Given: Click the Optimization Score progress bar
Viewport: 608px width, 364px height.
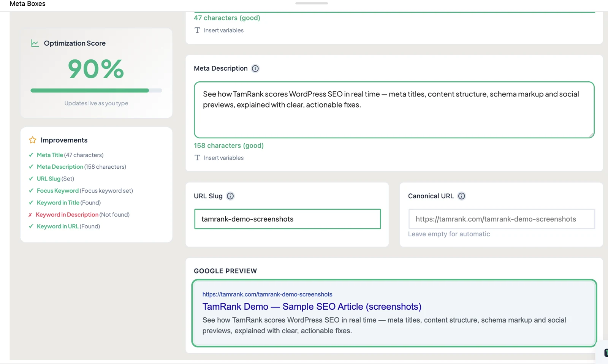Looking at the screenshot, I should (96, 90).
